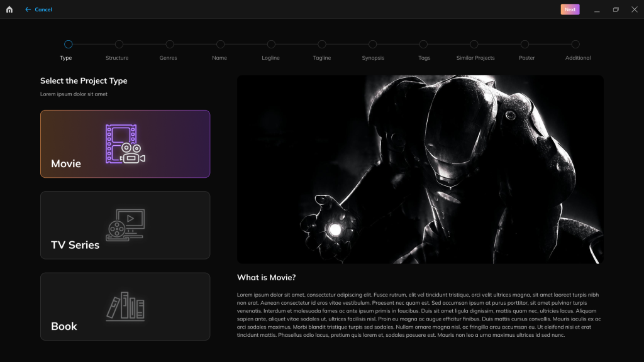Click the home icon in title bar
The width and height of the screenshot is (644, 362).
9,9
